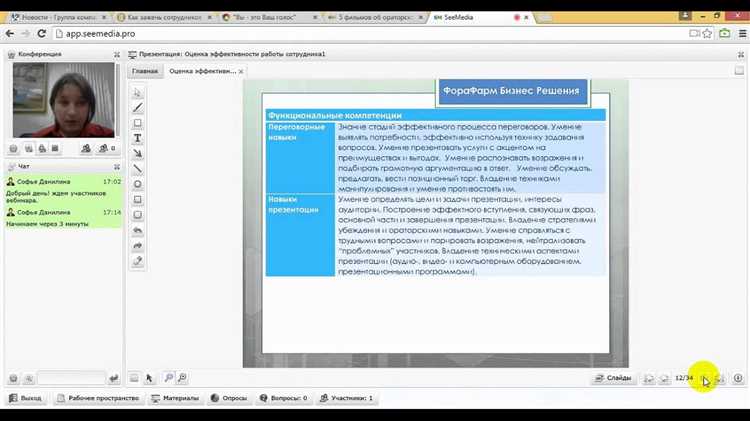750x421 pixels.
Task: Click the slide counter 12/34
Action: point(684,378)
